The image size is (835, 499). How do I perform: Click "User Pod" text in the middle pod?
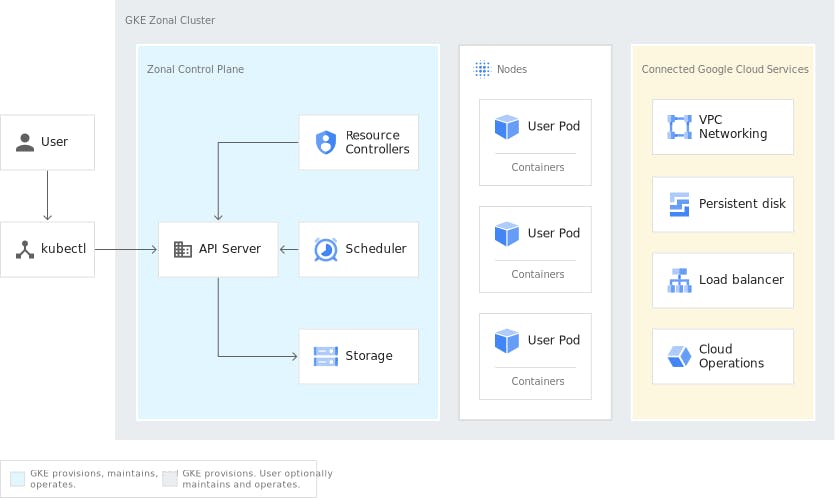coord(554,233)
